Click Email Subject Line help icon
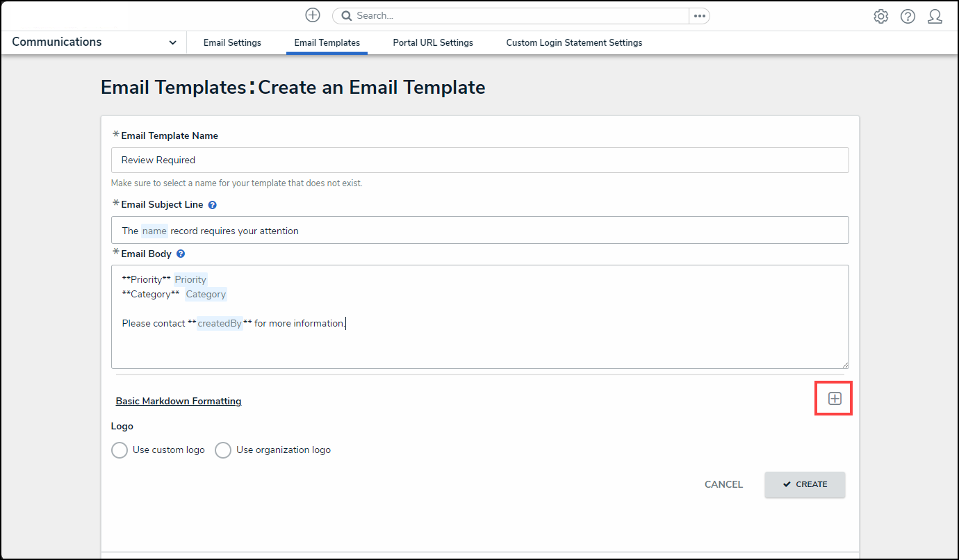The image size is (959, 560). point(213,205)
